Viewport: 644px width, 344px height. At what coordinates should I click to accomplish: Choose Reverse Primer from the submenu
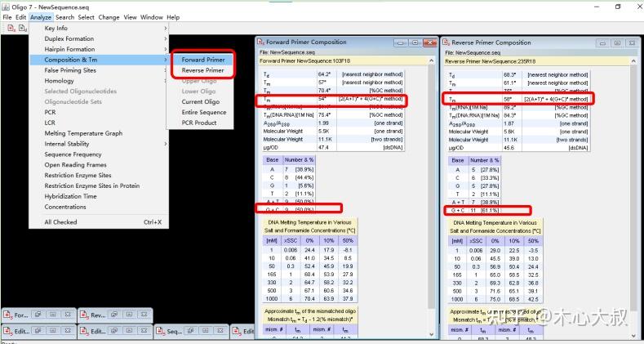click(x=203, y=70)
